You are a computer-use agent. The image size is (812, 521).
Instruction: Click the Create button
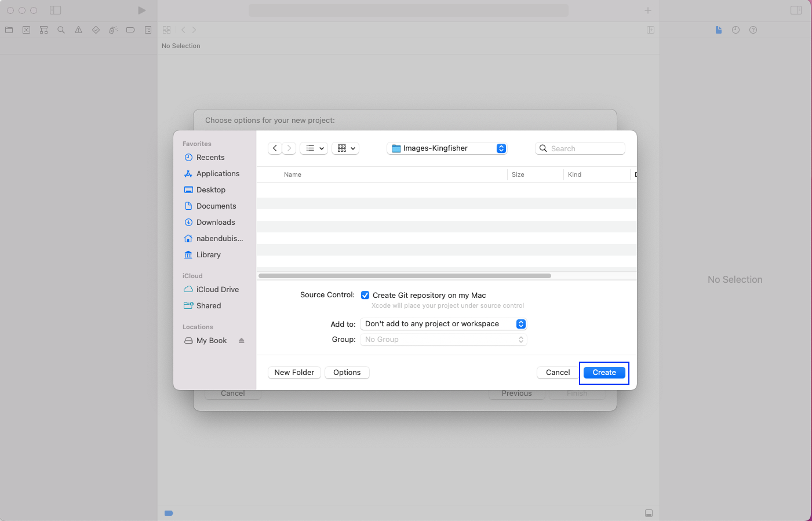click(x=604, y=373)
